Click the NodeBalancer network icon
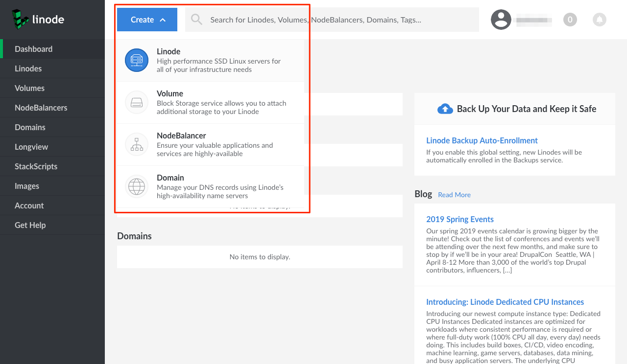This screenshot has height=364, width=627. (137, 144)
